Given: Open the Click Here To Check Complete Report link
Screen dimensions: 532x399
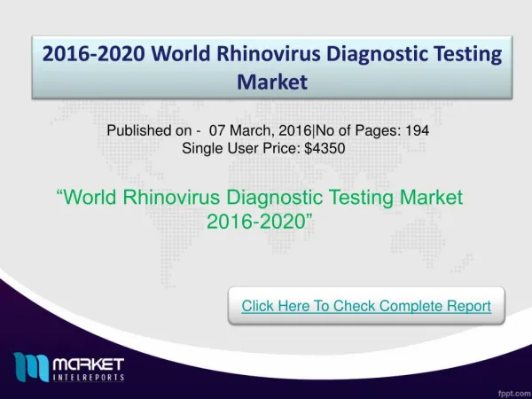Looking at the screenshot, I should pos(366,306).
